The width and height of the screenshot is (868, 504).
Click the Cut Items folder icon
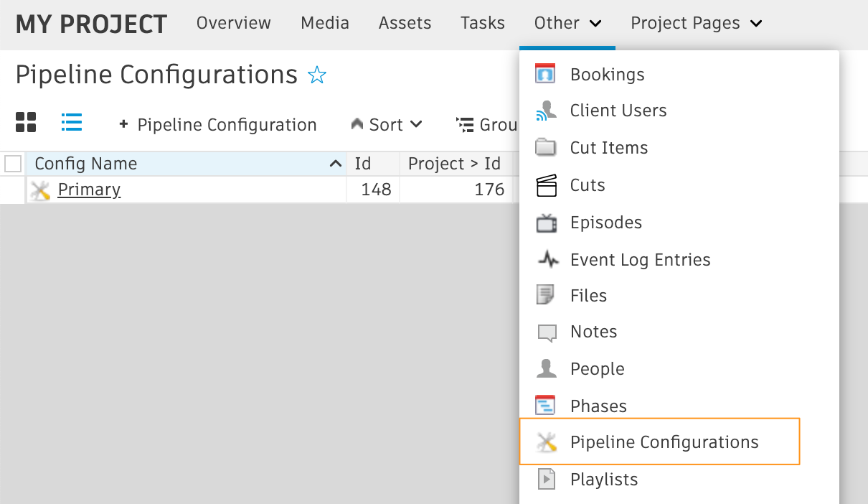point(546,148)
